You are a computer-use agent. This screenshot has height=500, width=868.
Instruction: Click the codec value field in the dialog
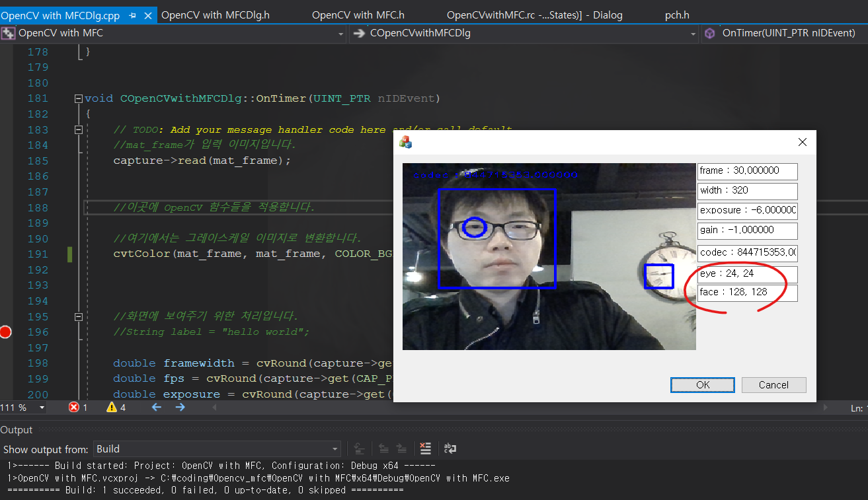coord(748,252)
